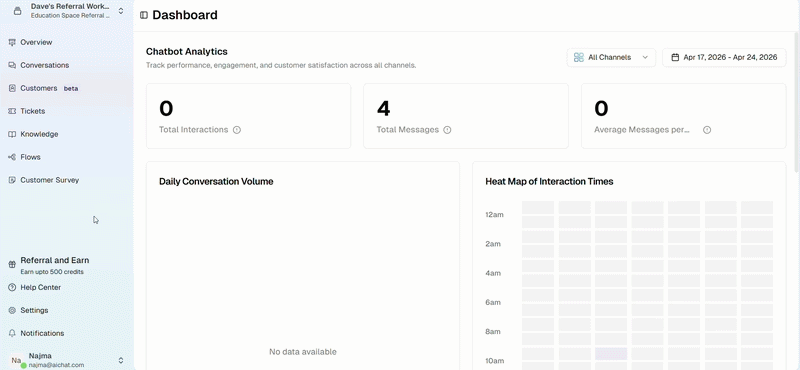Click the workspace briefcase icon
The height and width of the screenshot is (370, 800).
click(x=17, y=11)
